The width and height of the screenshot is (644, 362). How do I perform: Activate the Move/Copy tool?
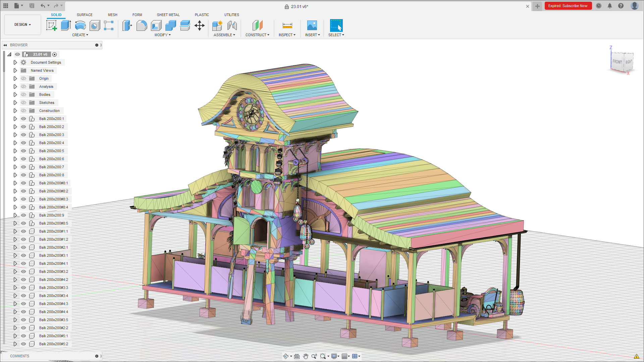coord(200,25)
